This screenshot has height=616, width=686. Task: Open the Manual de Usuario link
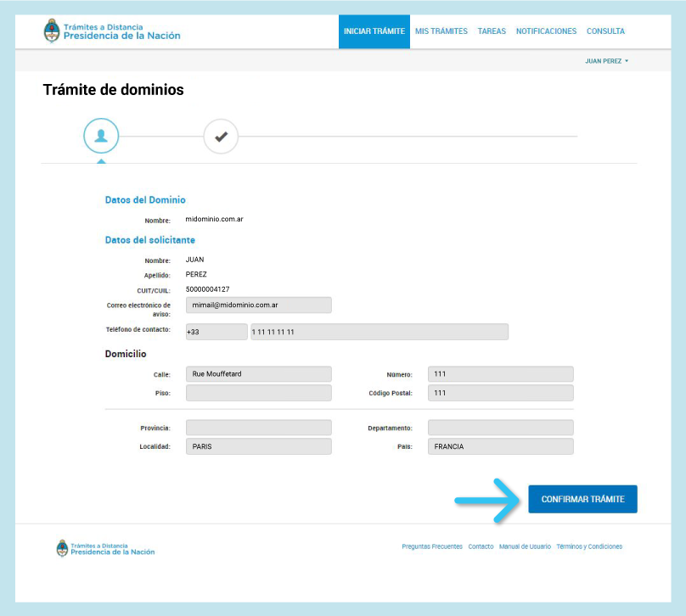click(525, 546)
